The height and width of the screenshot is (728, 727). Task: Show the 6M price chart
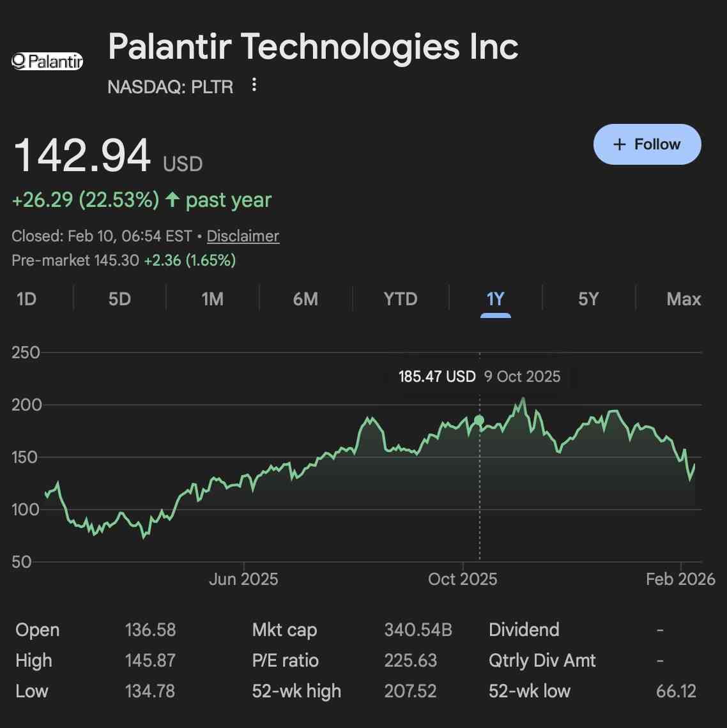305,299
